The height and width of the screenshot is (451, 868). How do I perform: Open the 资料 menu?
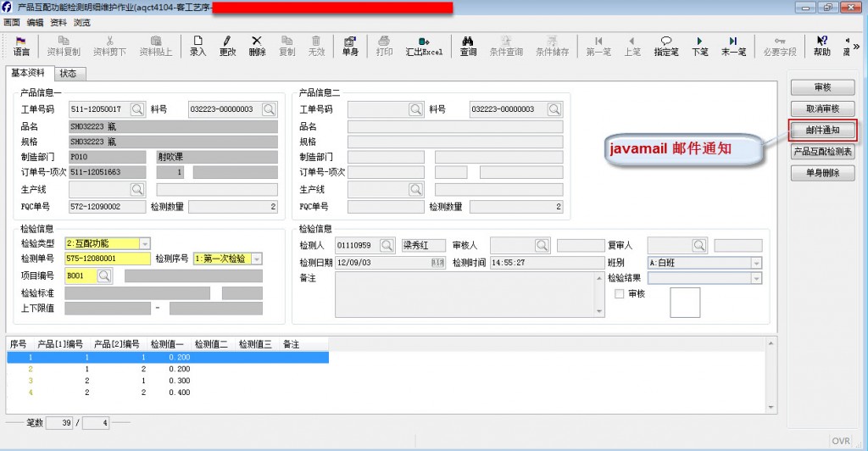click(58, 22)
